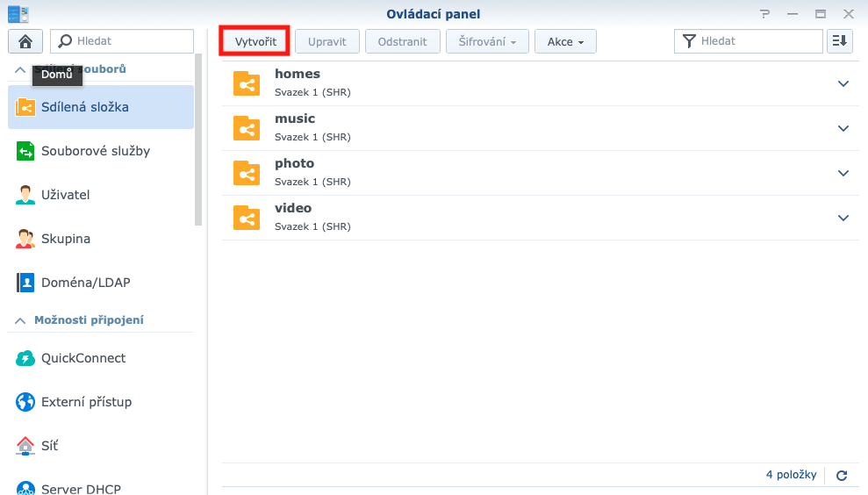Expand the video folder details chevron

(843, 219)
